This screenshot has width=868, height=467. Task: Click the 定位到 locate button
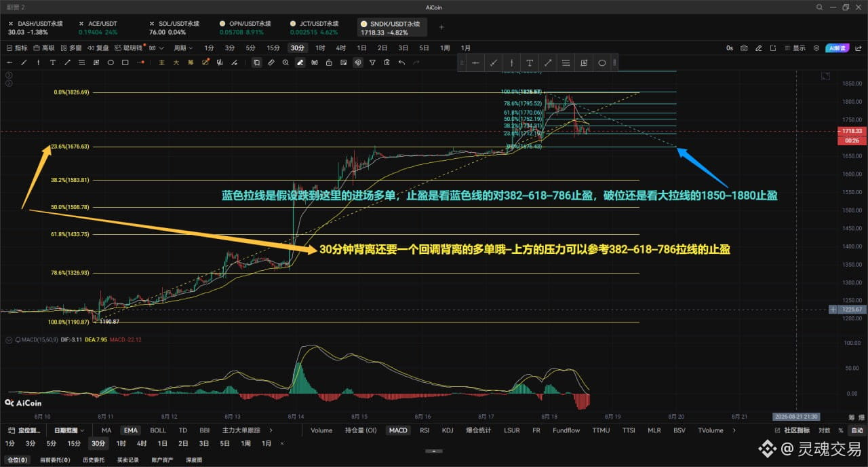click(x=25, y=430)
